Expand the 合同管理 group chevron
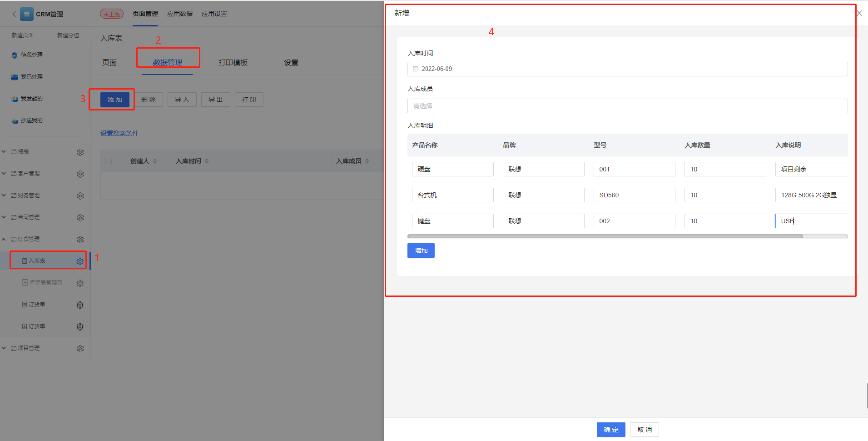Screen dimensions: 868x441 coord(4,217)
